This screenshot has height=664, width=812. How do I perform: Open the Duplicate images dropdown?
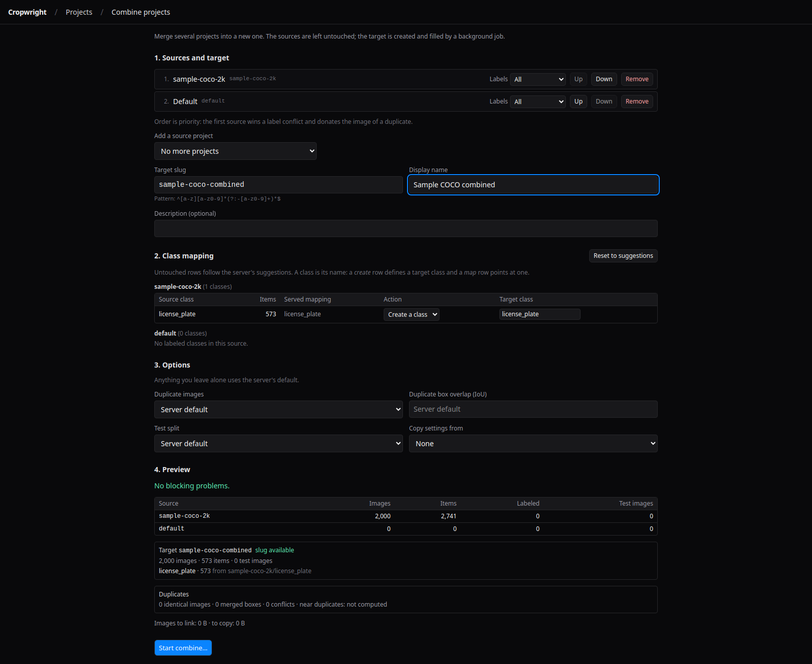click(x=279, y=410)
